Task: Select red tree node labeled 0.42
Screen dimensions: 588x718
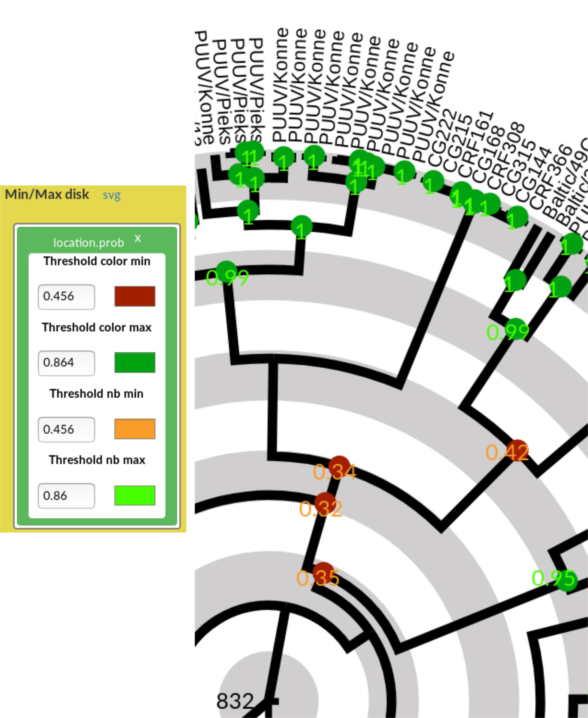Action: (x=518, y=450)
